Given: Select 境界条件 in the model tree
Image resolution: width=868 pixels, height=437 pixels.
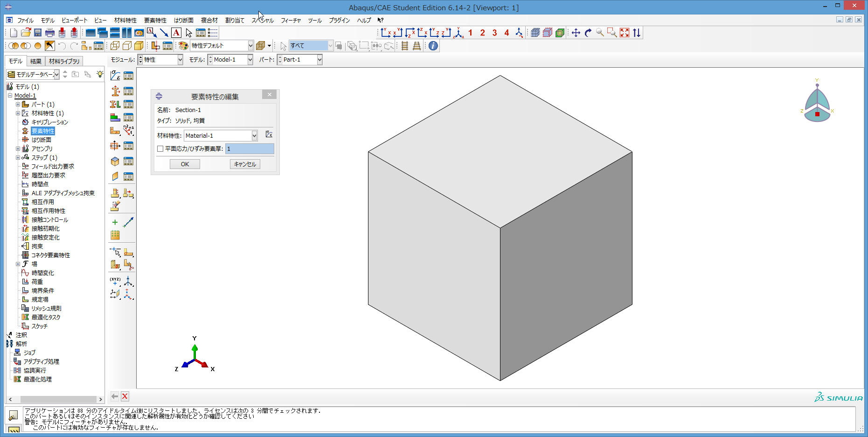Looking at the screenshot, I should point(43,291).
